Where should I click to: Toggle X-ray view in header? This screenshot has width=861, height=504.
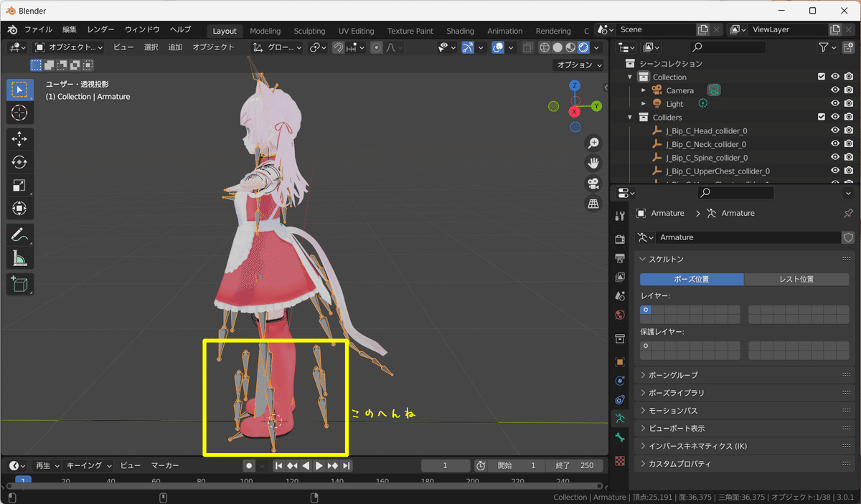point(527,47)
